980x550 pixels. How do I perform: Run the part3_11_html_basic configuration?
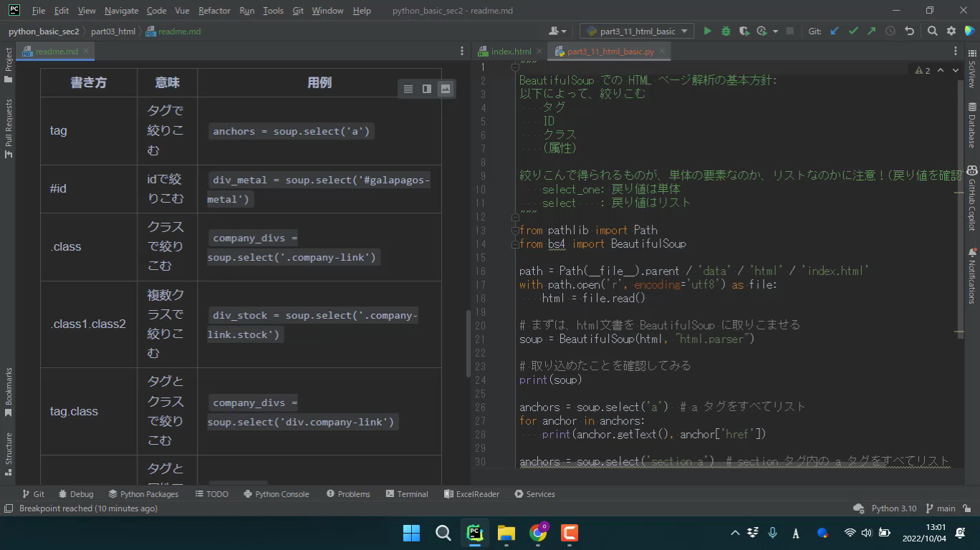708,32
